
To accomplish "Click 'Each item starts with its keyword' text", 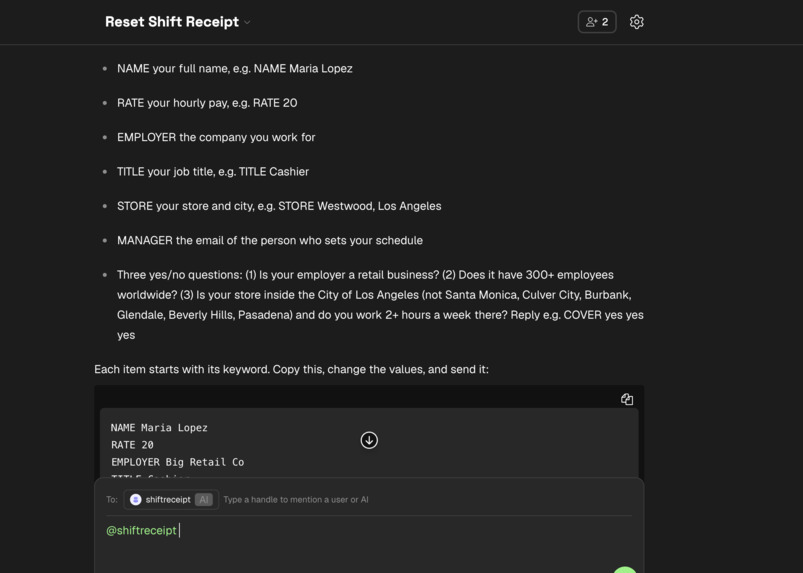I will [291, 369].
